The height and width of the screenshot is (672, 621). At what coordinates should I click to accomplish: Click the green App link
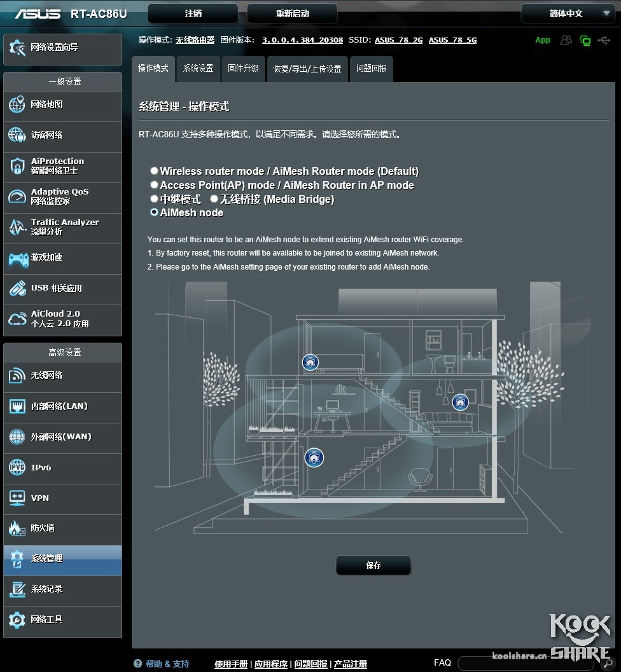(543, 40)
